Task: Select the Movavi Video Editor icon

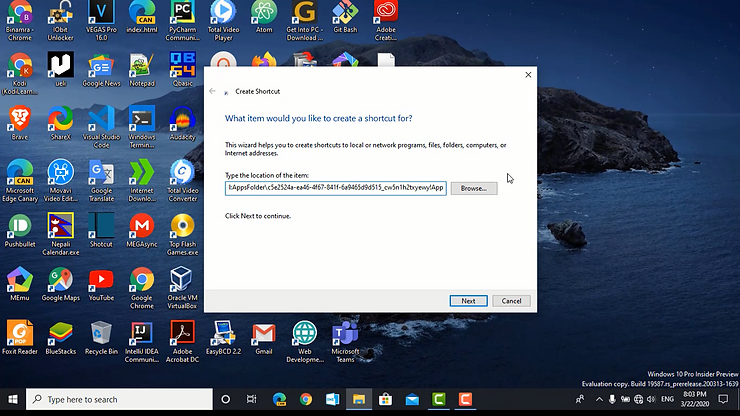Action: click(x=60, y=180)
